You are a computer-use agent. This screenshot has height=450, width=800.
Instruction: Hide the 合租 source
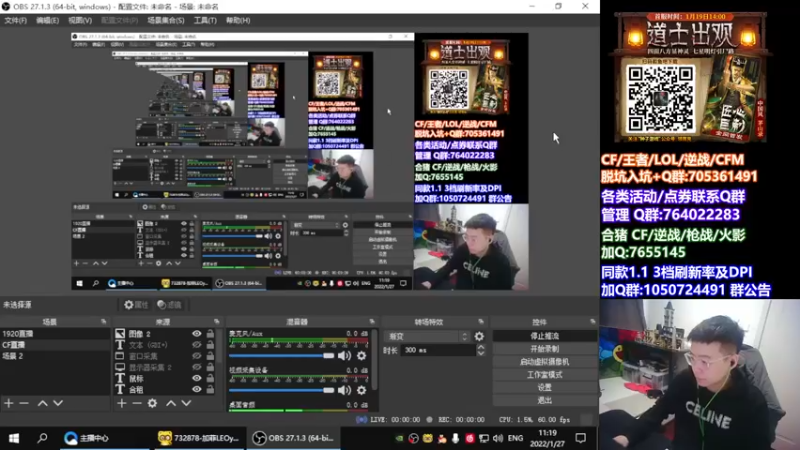tap(196, 389)
